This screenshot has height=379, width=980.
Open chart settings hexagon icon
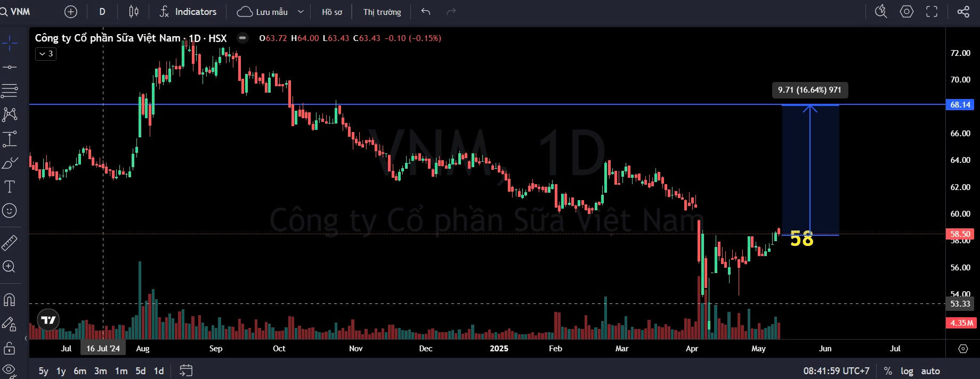906,12
